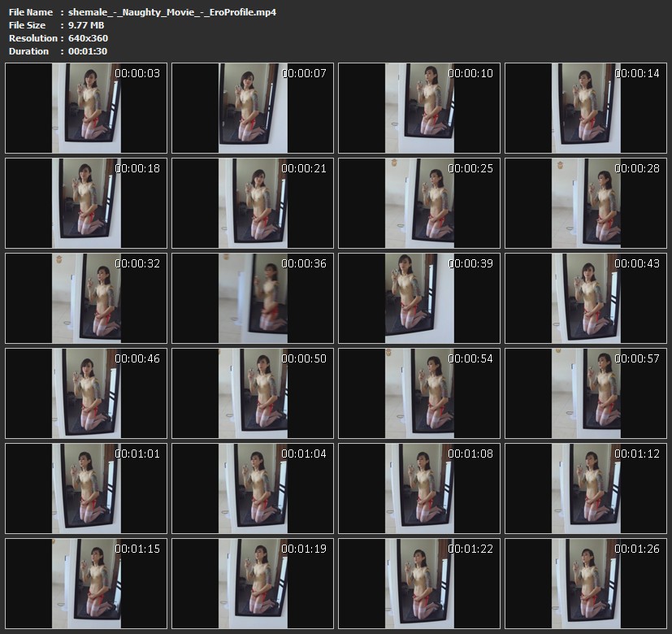This screenshot has width=672, height=634.
Task: Click the thumbnail marked 00:00:43
Action: [x=586, y=298]
